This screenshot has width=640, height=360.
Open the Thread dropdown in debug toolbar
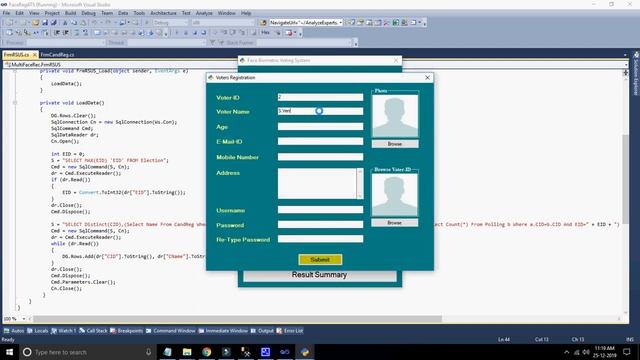coord(167,42)
